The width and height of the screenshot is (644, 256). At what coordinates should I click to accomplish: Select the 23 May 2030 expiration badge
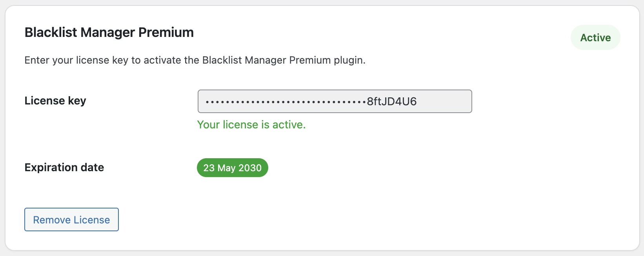[233, 168]
